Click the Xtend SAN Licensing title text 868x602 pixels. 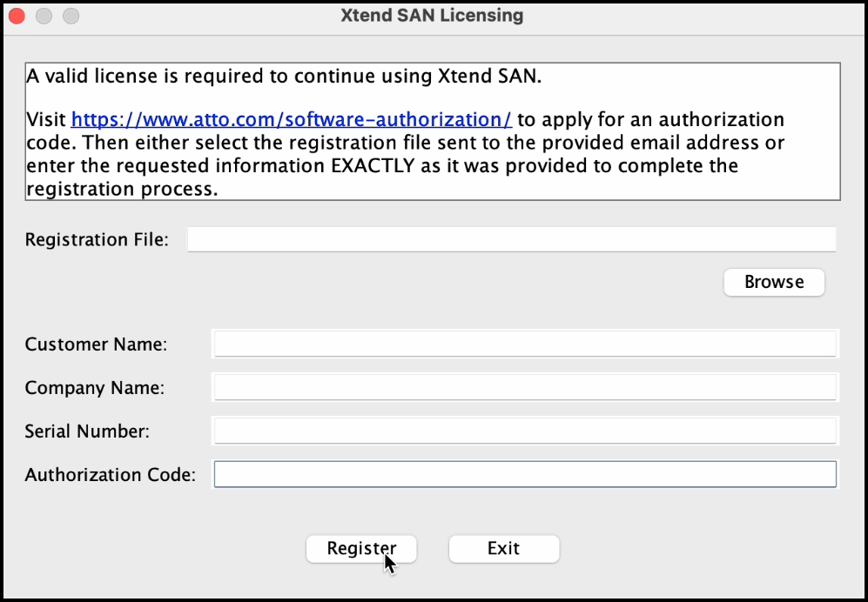click(433, 16)
